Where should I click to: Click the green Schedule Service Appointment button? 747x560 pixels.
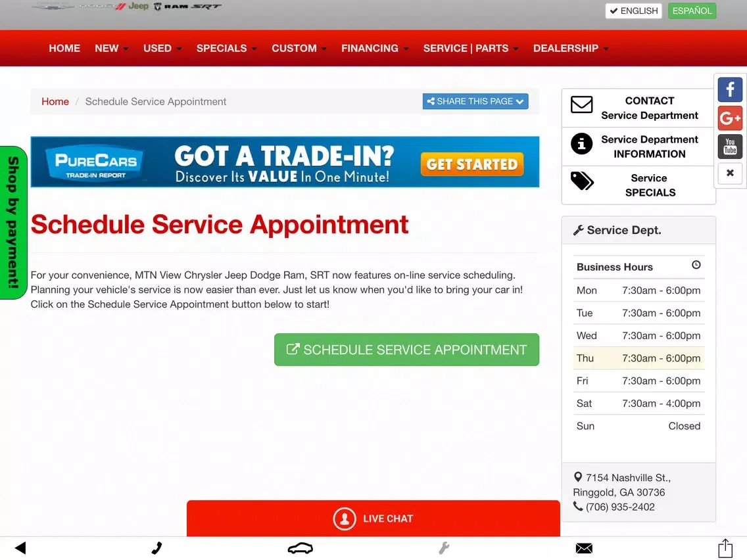pyautogui.click(x=406, y=350)
